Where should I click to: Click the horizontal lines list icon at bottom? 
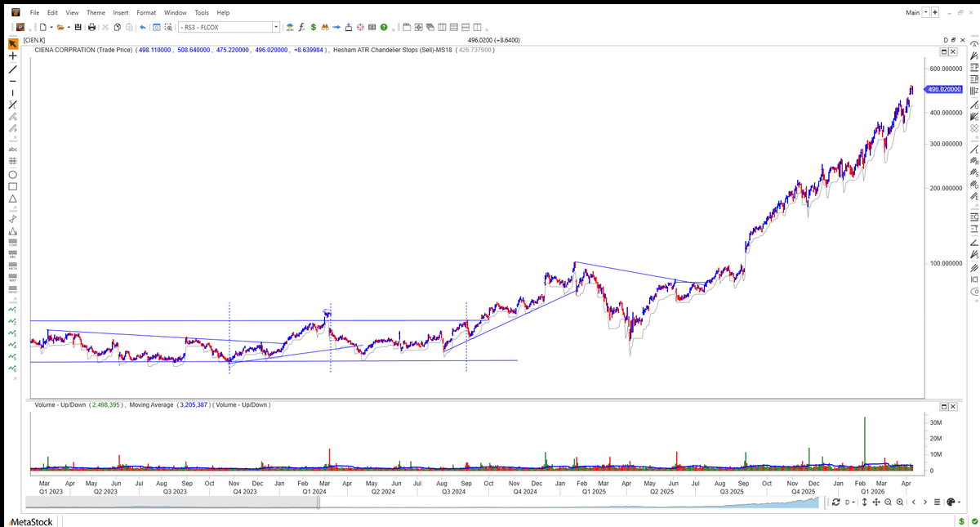pyautogui.click(x=938, y=502)
